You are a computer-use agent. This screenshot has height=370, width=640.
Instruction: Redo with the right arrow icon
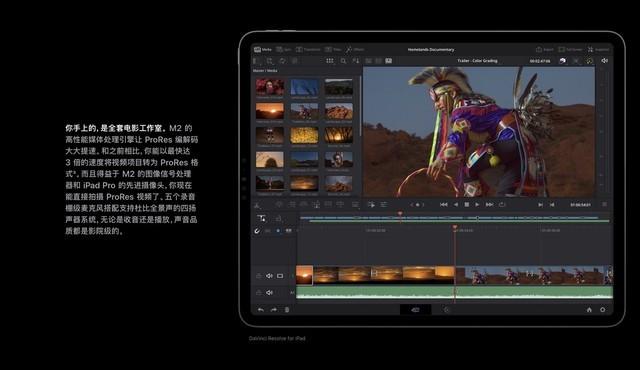pos(273,310)
